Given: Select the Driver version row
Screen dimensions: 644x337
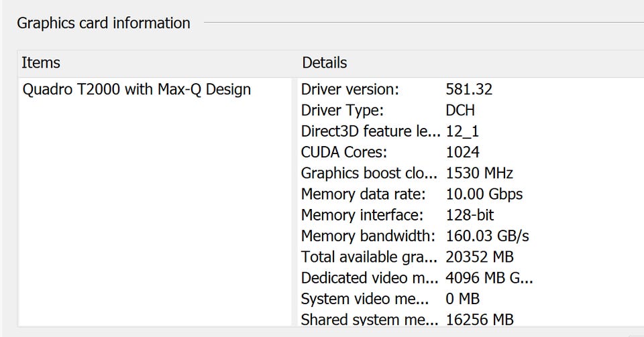Looking at the screenshot, I should [350, 89].
